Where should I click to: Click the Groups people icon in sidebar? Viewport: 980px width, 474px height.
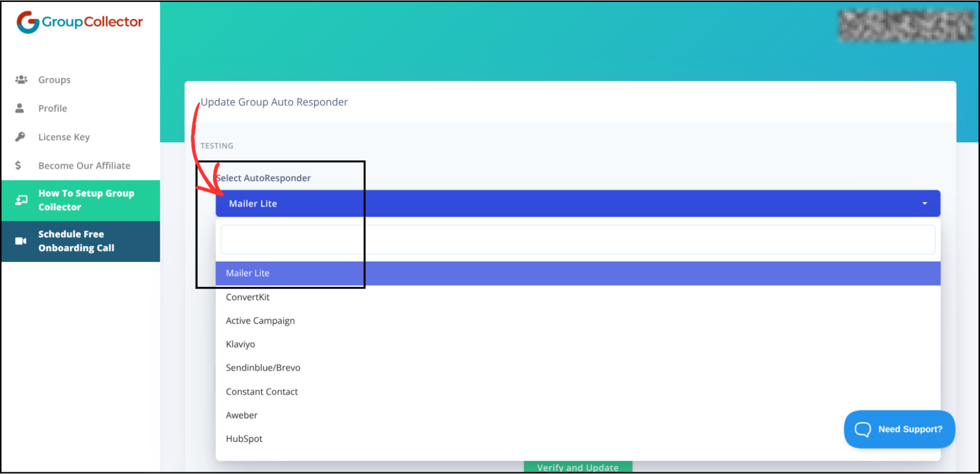click(22, 79)
